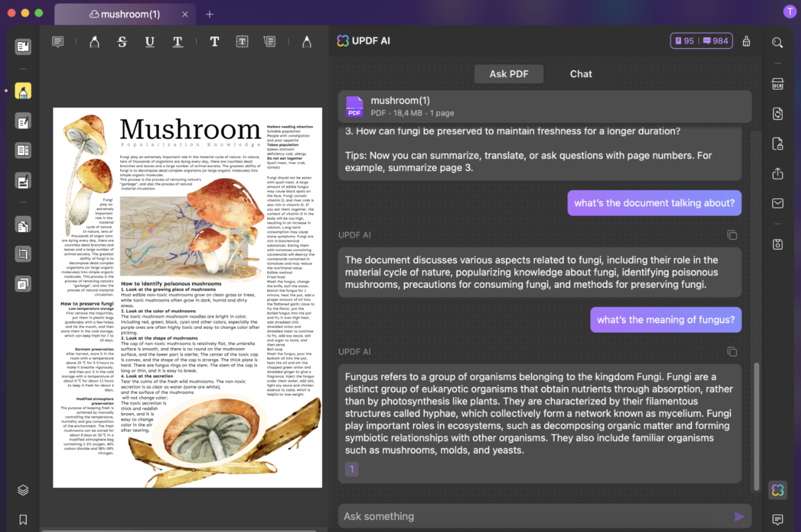Open the bookmark panel

(23, 519)
